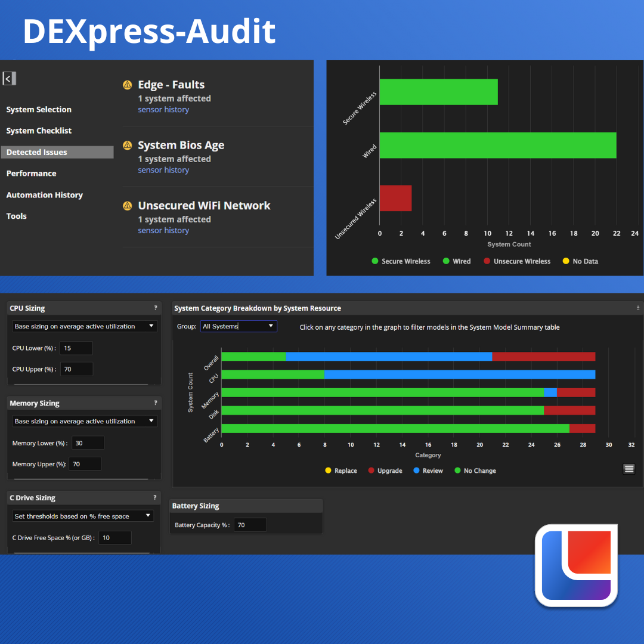Click the CPU Lower (%) input field
644x644 pixels.
(76, 348)
